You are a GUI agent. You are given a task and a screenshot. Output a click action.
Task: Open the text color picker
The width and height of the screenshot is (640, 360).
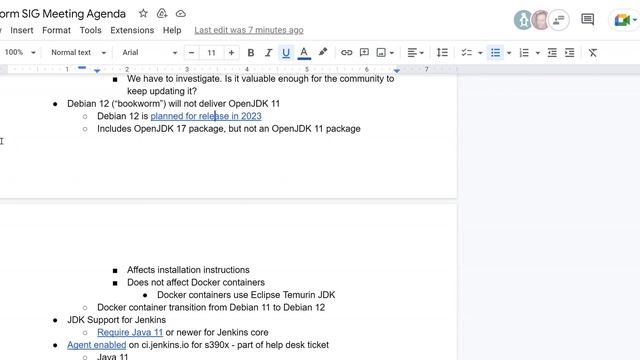coord(304,53)
